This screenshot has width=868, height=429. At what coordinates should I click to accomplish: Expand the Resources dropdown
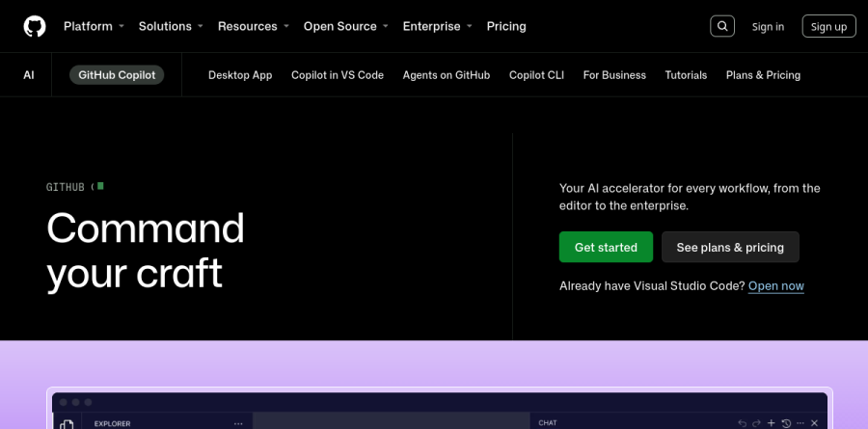(254, 26)
